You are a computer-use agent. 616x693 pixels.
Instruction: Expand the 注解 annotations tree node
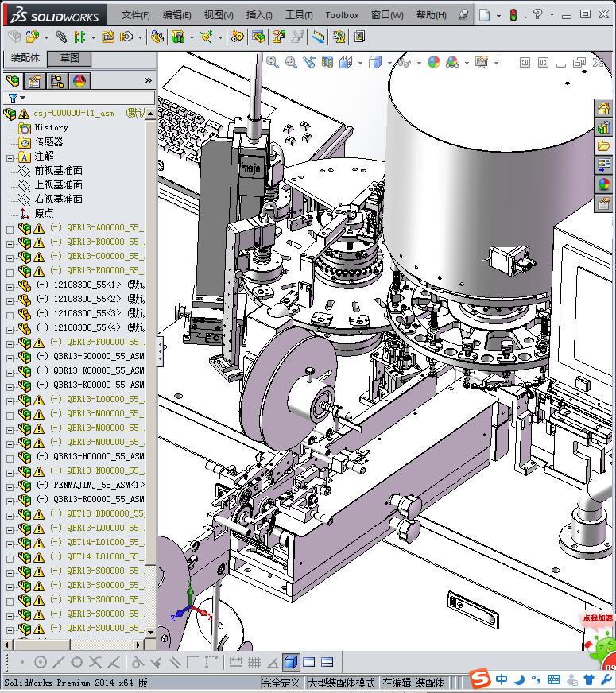(x=10, y=157)
